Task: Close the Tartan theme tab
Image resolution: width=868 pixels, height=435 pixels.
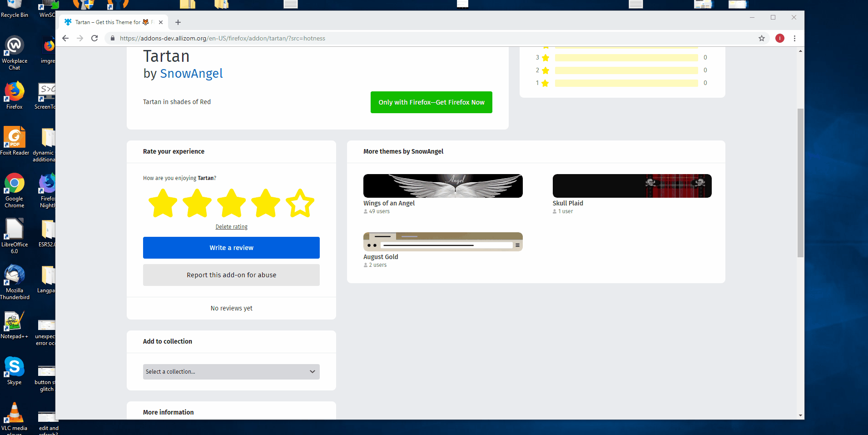Action: click(161, 22)
